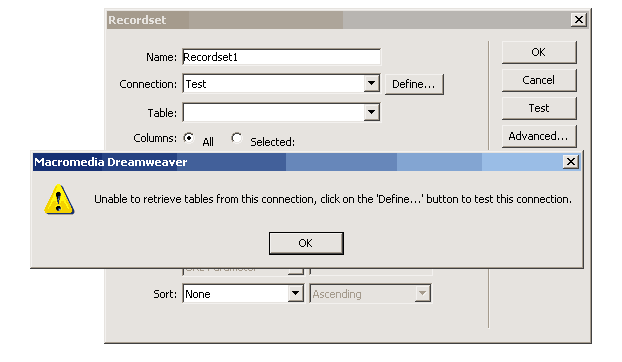622x362 pixels.
Task: Click the Unable to retrieve tables message
Action: pos(333,199)
